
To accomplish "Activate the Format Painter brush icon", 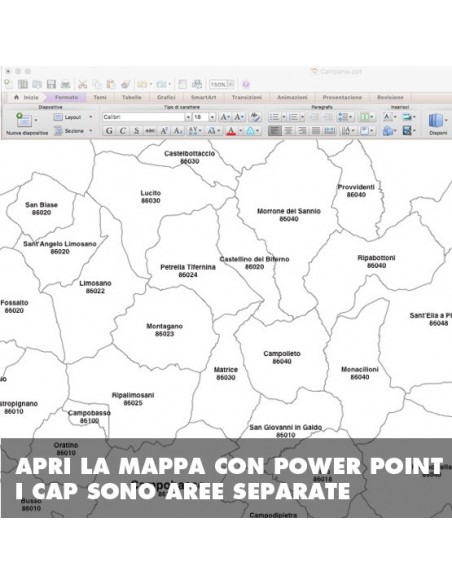I will click(125, 84).
